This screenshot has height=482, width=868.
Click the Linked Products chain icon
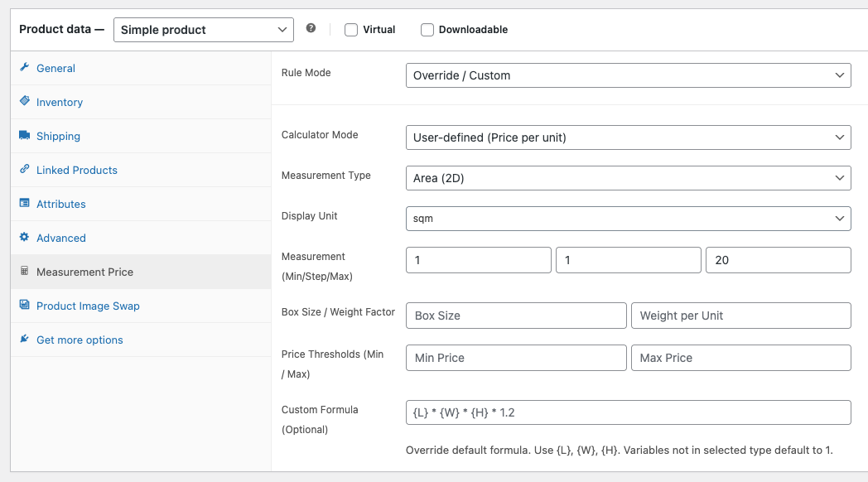[x=25, y=170]
